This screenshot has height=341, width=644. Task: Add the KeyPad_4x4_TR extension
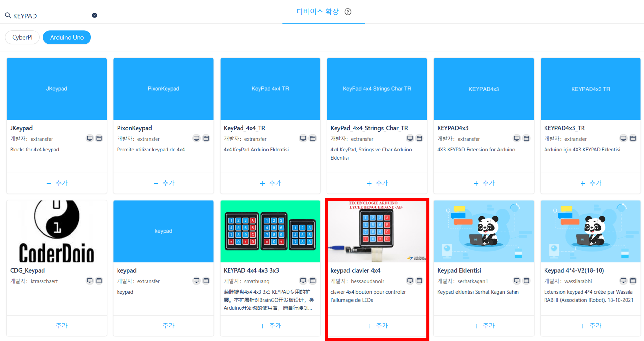[270, 183]
